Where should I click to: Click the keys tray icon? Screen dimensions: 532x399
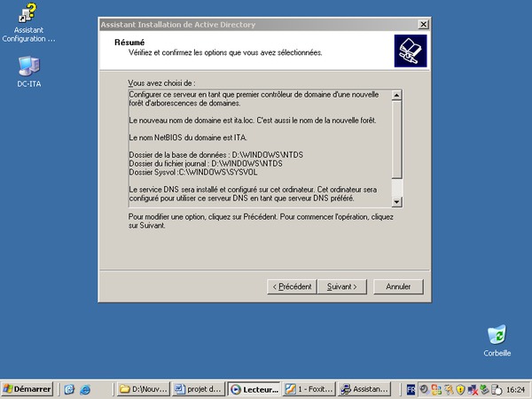coord(449,389)
